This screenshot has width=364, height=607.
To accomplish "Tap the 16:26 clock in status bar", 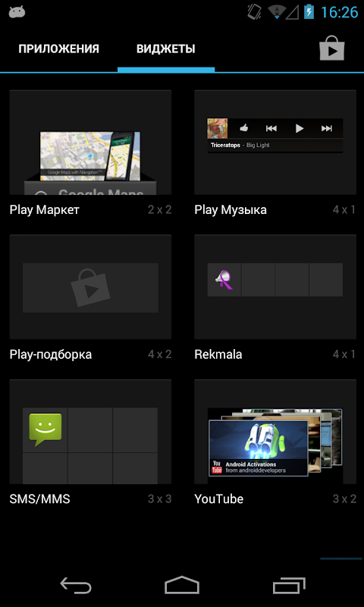I will [339, 12].
